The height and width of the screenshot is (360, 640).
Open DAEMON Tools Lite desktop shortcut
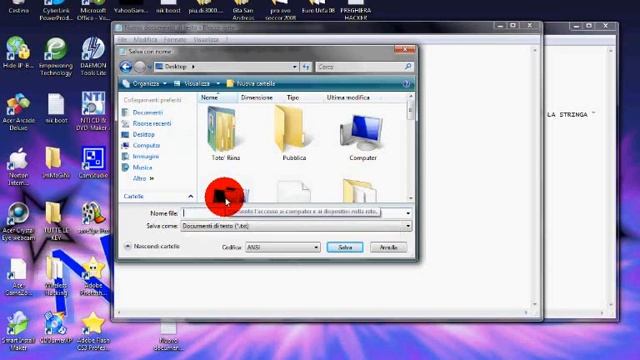pos(93,56)
